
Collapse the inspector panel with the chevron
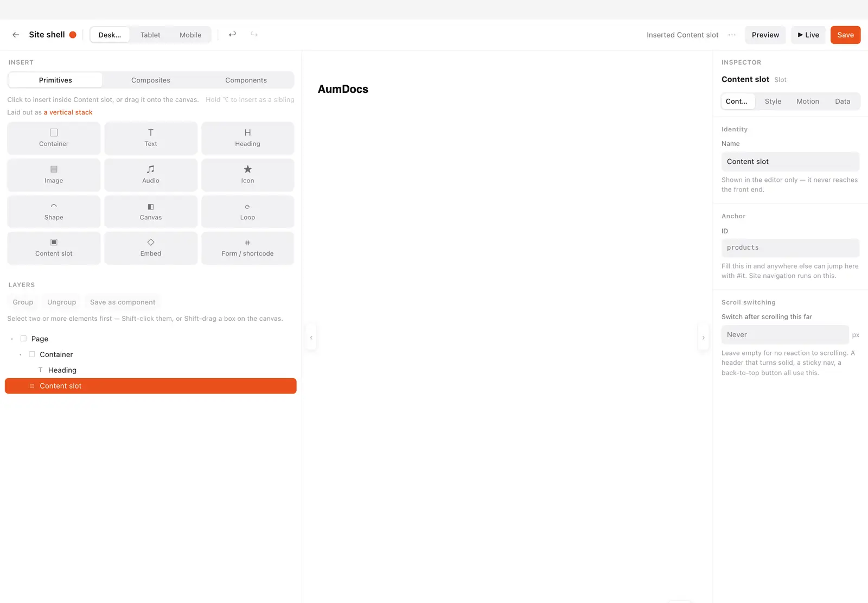coord(703,338)
